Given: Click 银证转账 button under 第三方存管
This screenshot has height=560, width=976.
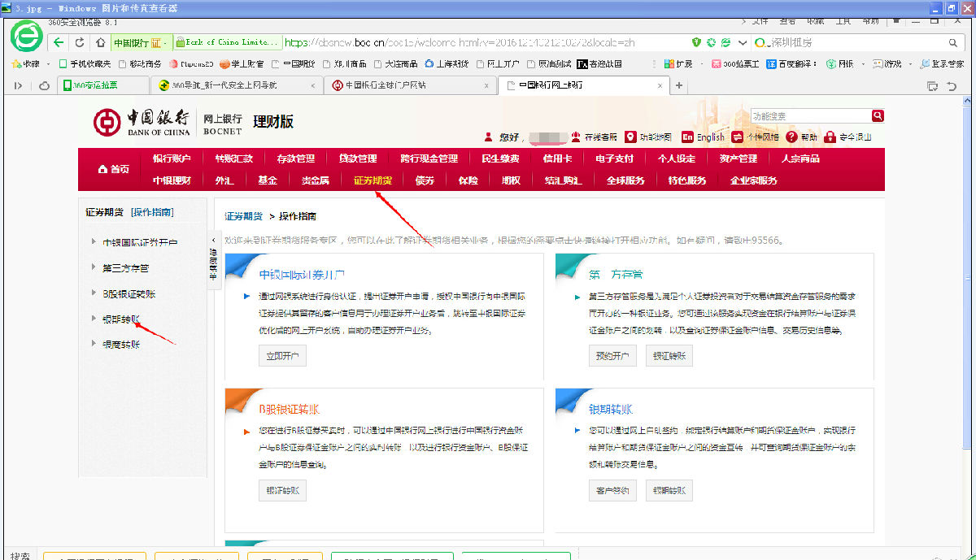Looking at the screenshot, I should [x=669, y=356].
